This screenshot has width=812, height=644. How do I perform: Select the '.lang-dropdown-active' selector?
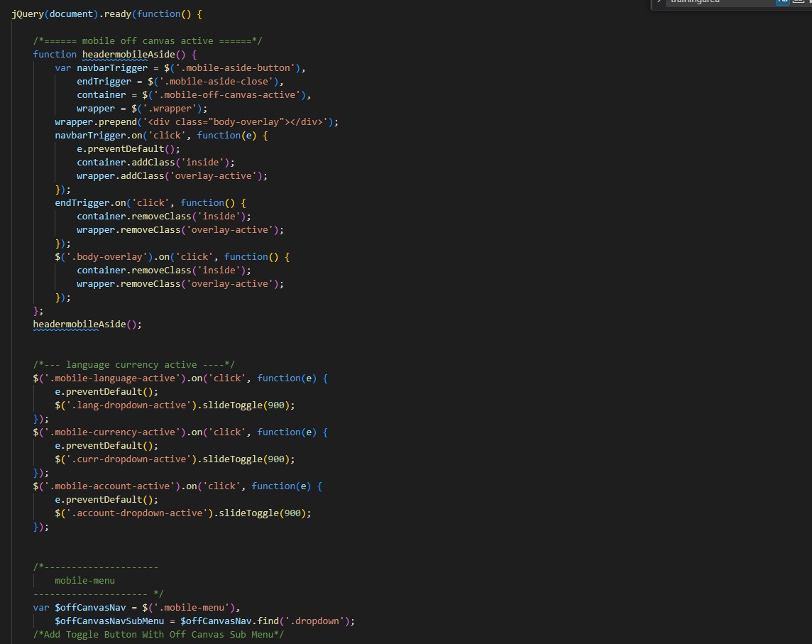tap(128, 405)
